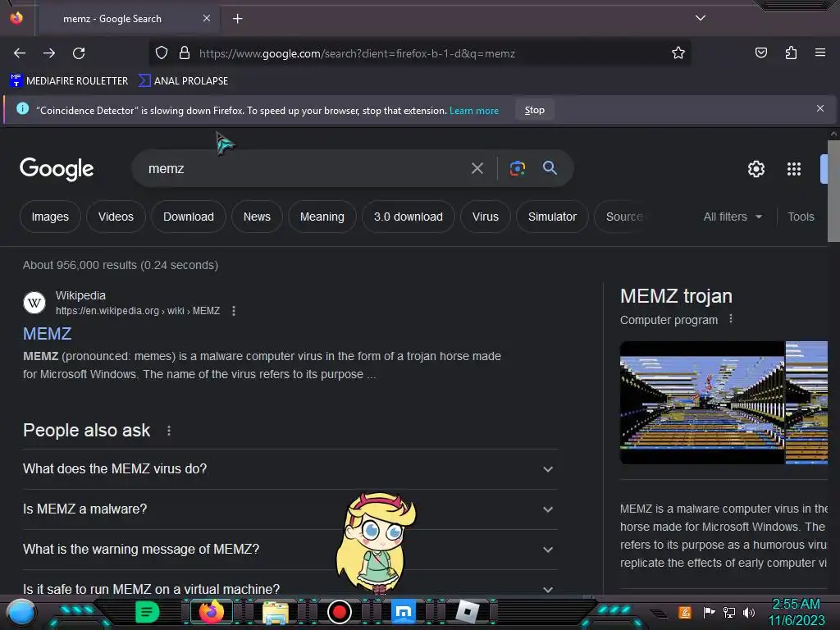Open the Start orb menu
Viewport: 840px width, 630px height.
pos(21,613)
